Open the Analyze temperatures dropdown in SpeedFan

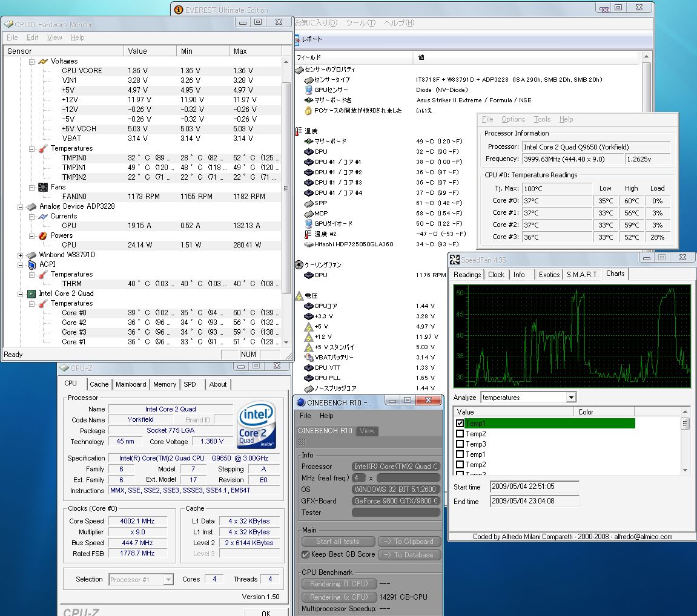coord(570,398)
